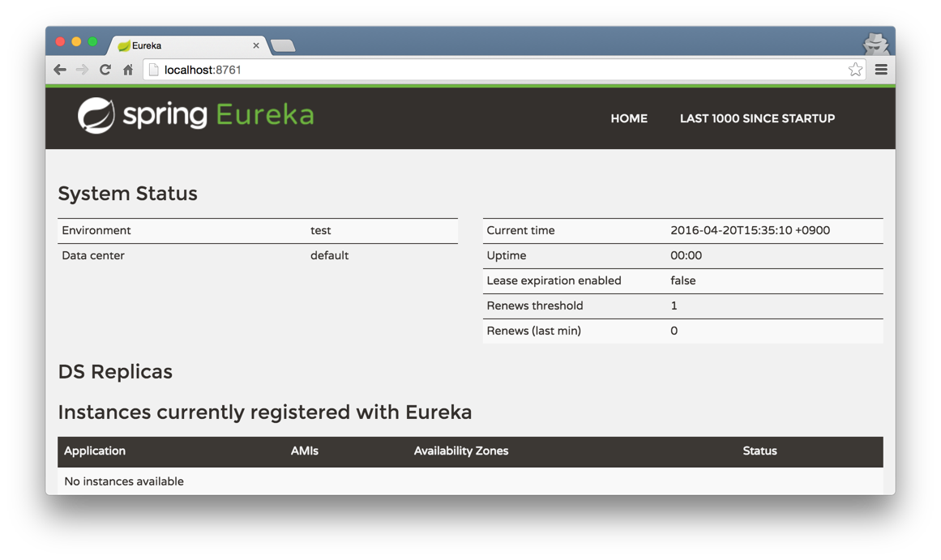Bookmark this page with the star icon
This screenshot has width=941, height=560.
[x=855, y=70]
